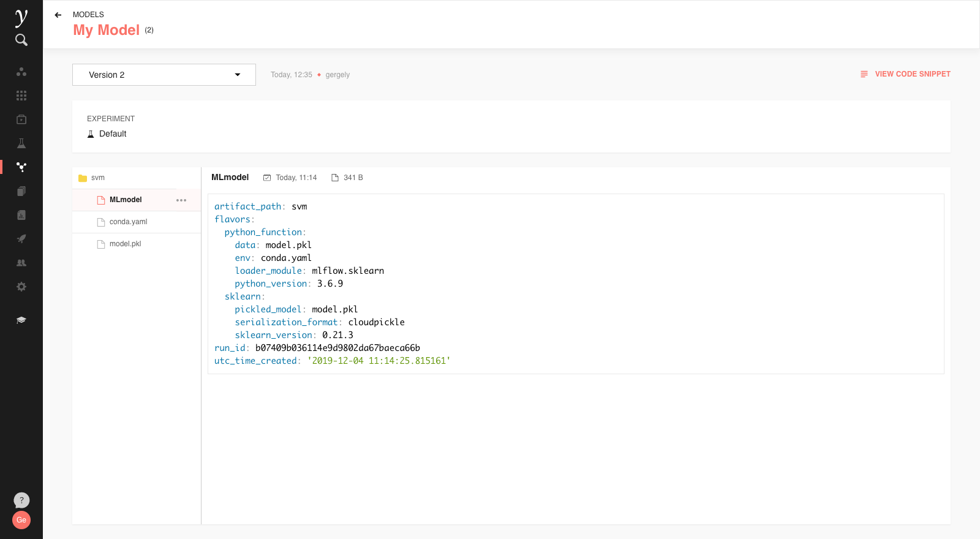Open the grid apps icon in sidebar
This screenshot has height=539, width=980.
[21, 96]
